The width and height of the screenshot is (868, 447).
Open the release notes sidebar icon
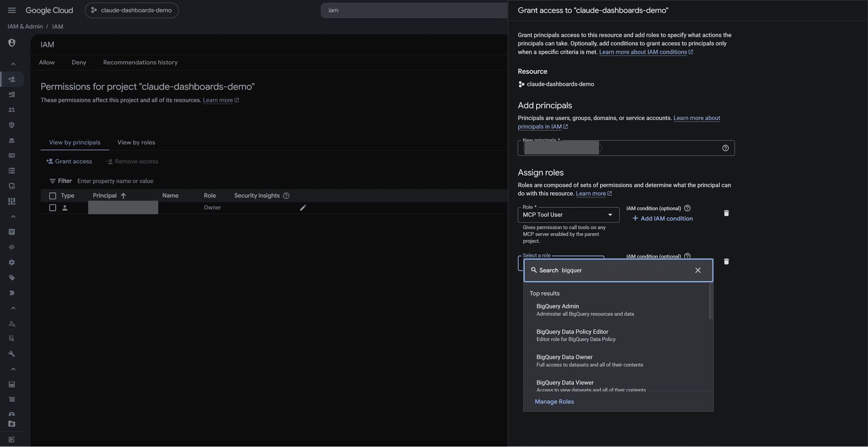(12, 439)
